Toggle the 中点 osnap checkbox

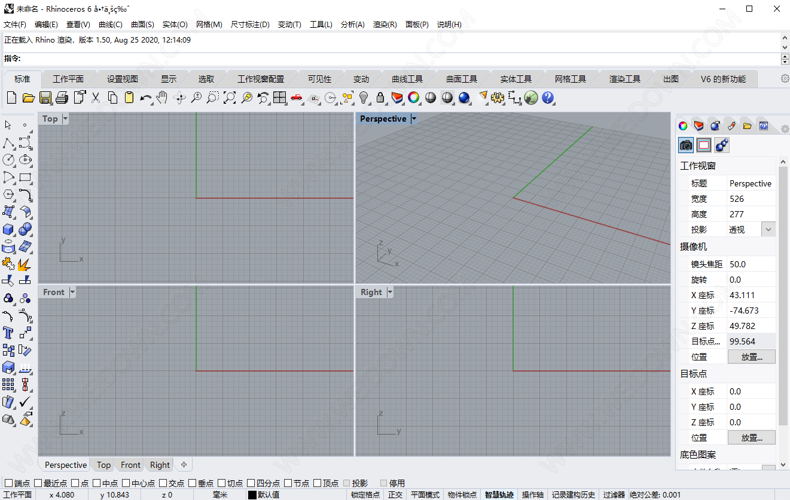coord(97,483)
